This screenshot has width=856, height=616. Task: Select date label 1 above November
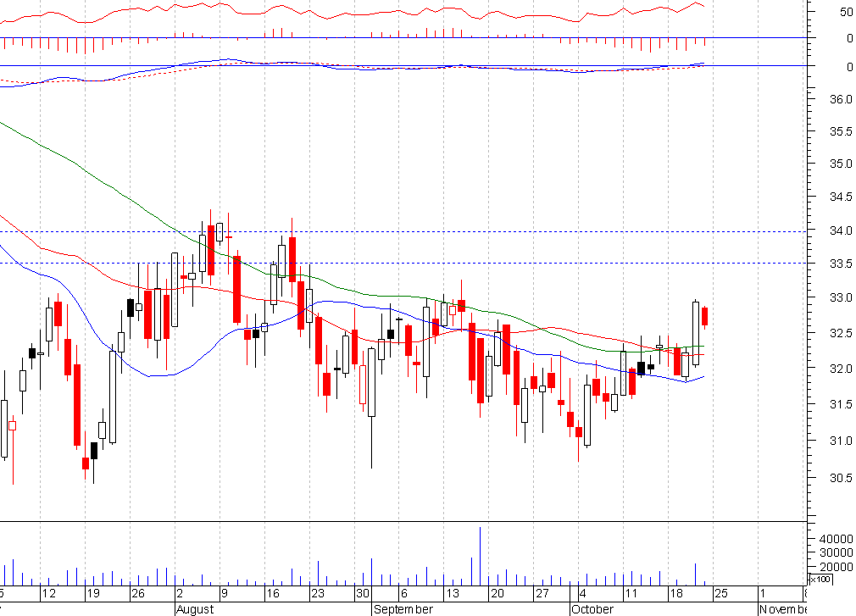(x=763, y=594)
